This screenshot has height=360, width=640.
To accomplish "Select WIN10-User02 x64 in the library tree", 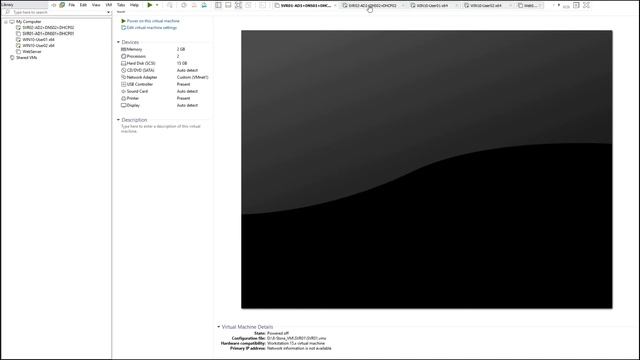I will (38, 46).
